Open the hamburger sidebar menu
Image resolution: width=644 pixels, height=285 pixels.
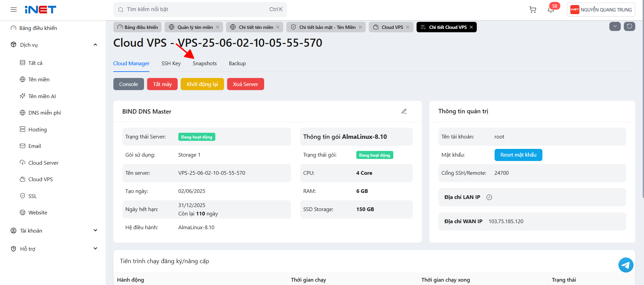[x=14, y=10]
